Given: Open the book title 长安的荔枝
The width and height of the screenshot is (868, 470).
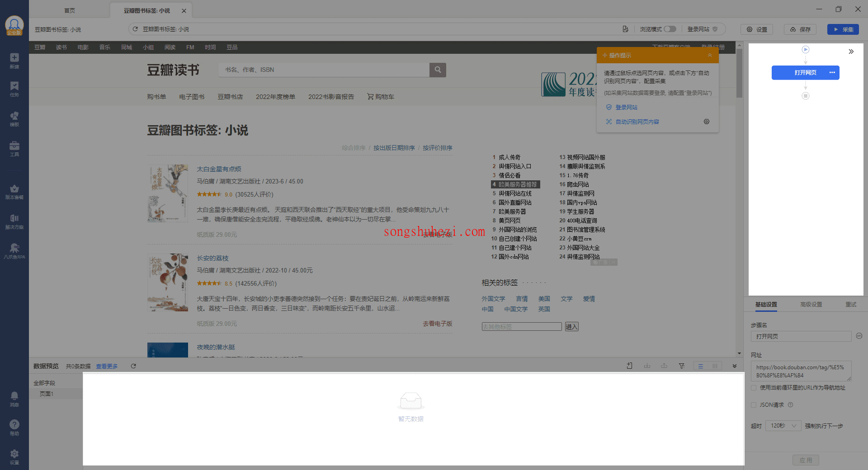Looking at the screenshot, I should click(212, 258).
